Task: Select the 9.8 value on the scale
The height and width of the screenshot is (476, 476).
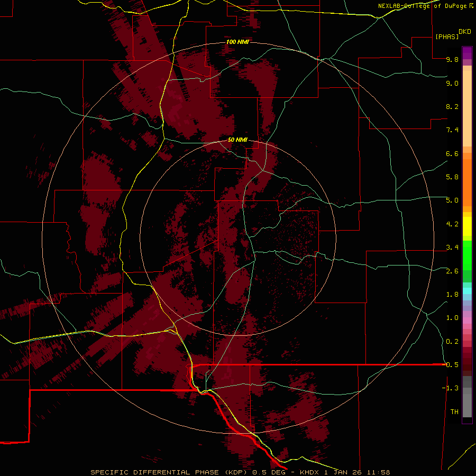Action: 452,59
